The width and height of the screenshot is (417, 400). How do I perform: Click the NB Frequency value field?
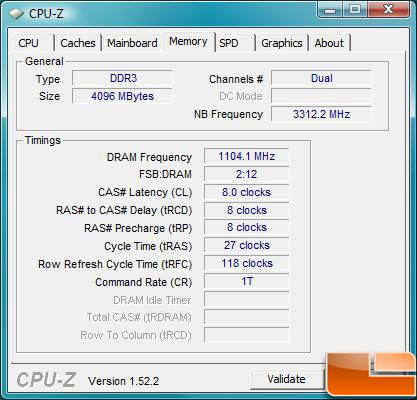tap(321, 114)
